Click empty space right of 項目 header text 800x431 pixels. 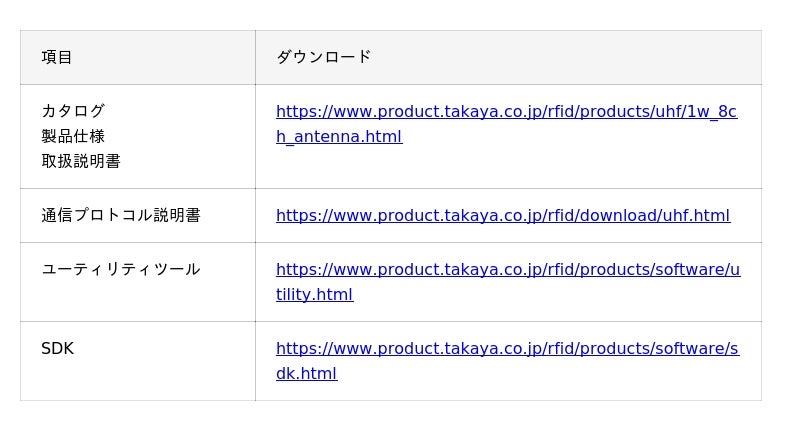(x=160, y=58)
